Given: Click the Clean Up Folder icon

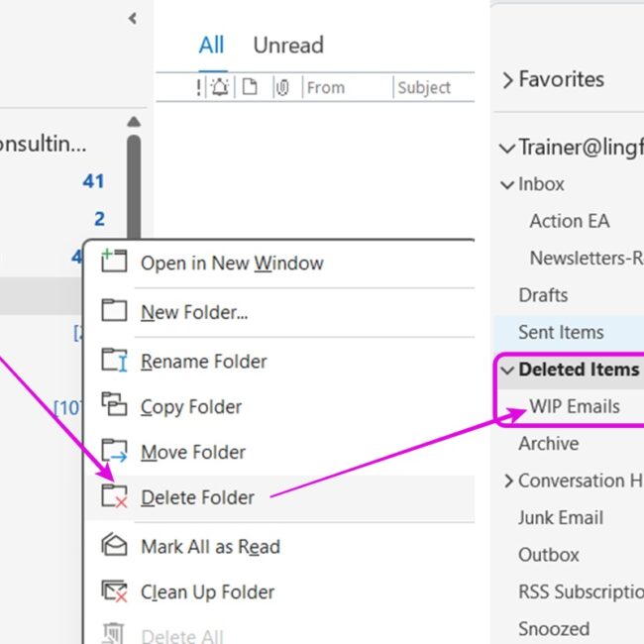Looking at the screenshot, I should click(x=115, y=591).
